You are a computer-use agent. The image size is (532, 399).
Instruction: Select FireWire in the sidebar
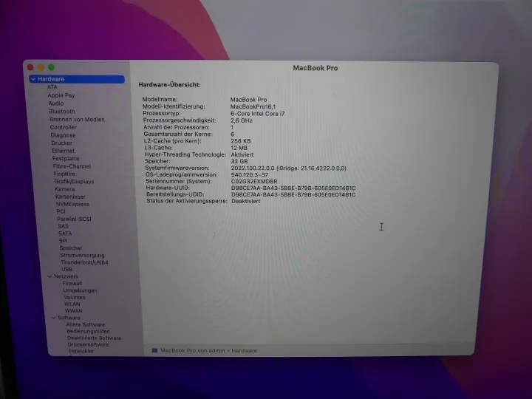[x=64, y=174]
